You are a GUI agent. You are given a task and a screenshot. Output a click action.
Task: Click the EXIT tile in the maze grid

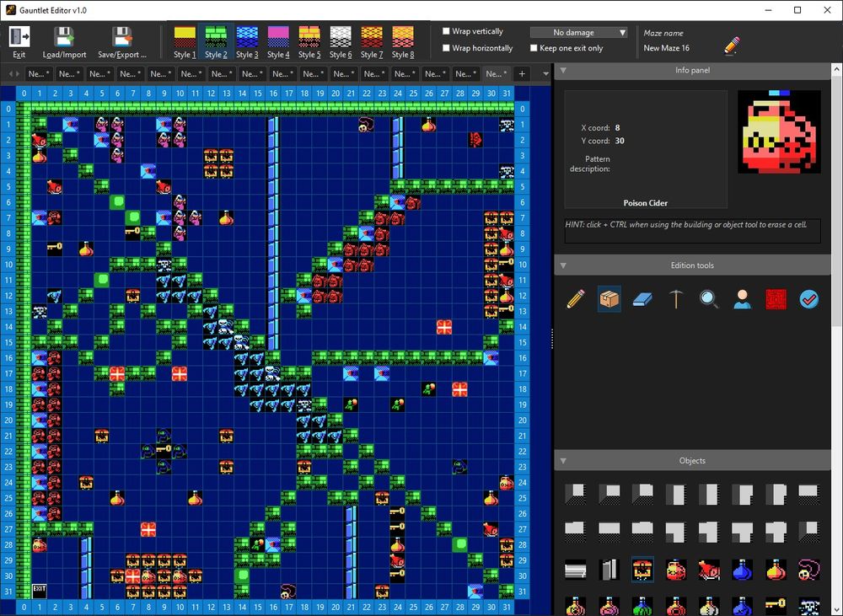point(40,592)
